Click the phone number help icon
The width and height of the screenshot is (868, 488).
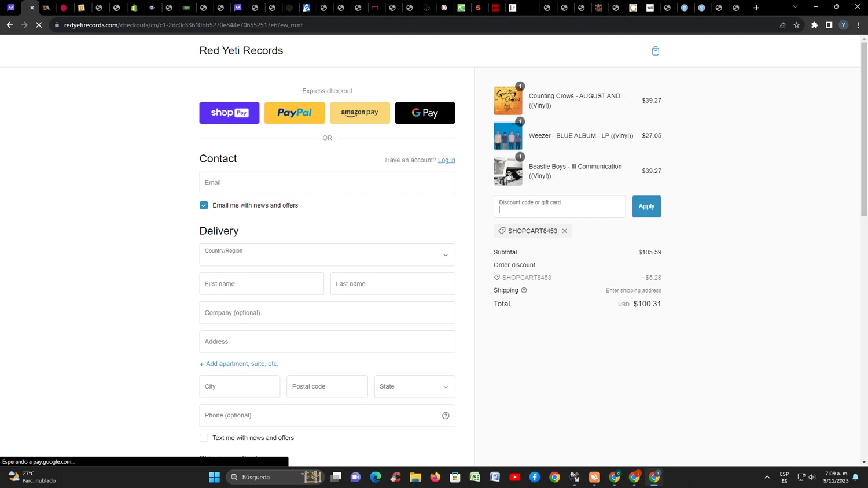446,416
